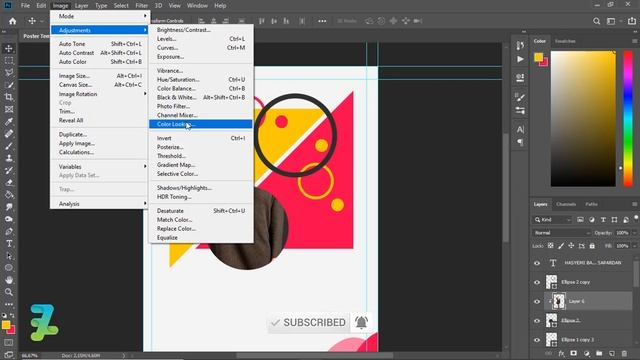Click the Home icon in options bar
This screenshot has width=640, height=360.
click(13, 21)
